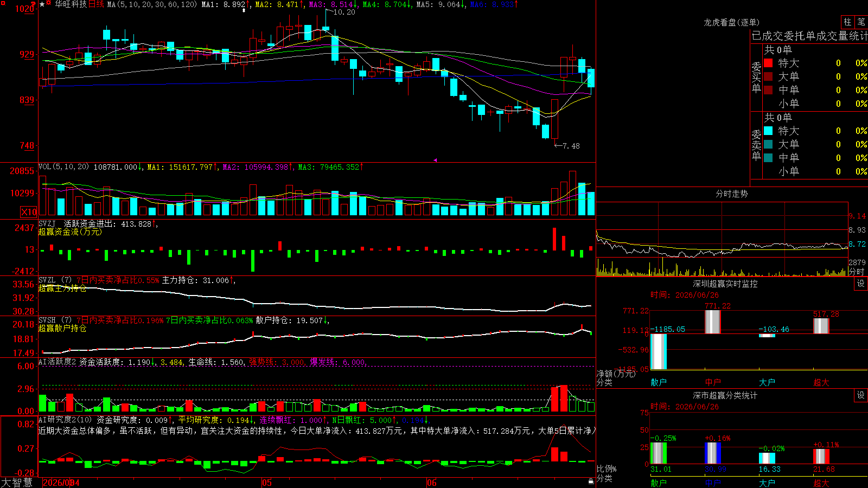
Task: Click the 净额(万元) axis label
Action: (616, 374)
